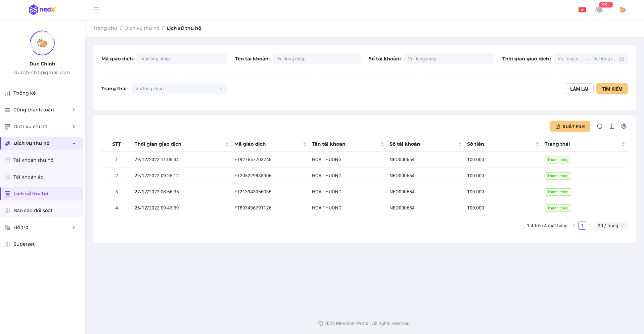
Task: Toggle sorting on Mã giao dịch column
Action: pyautogui.click(x=305, y=144)
